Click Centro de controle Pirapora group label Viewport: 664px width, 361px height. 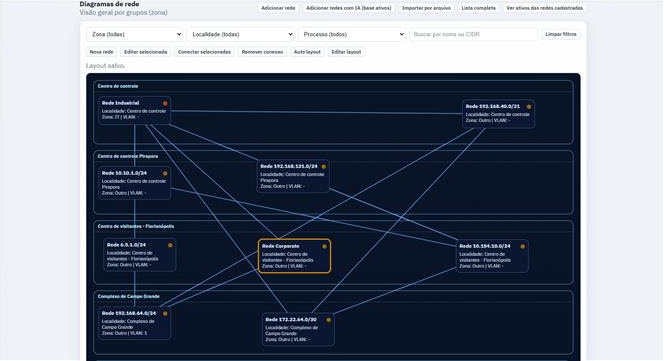point(128,156)
